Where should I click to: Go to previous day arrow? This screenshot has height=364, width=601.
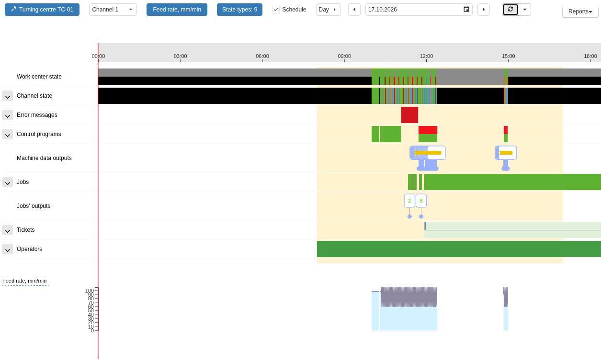pos(354,10)
